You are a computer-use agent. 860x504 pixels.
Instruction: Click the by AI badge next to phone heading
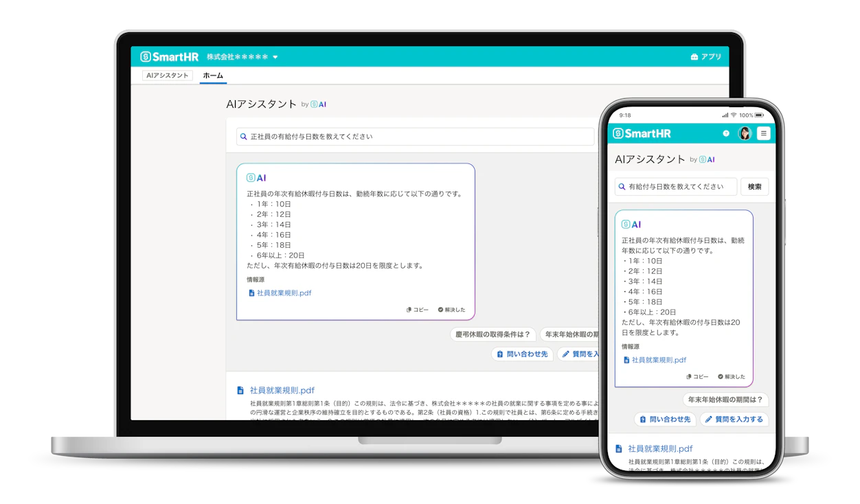pyautogui.click(x=703, y=159)
